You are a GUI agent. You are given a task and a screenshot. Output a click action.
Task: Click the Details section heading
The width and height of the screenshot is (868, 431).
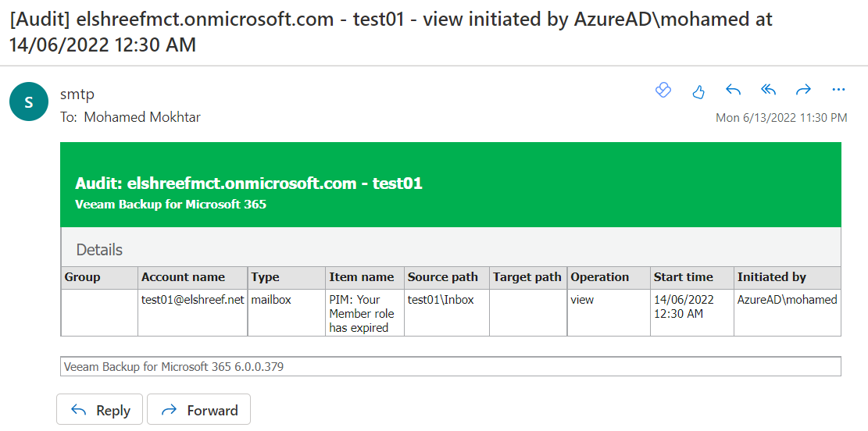(99, 250)
